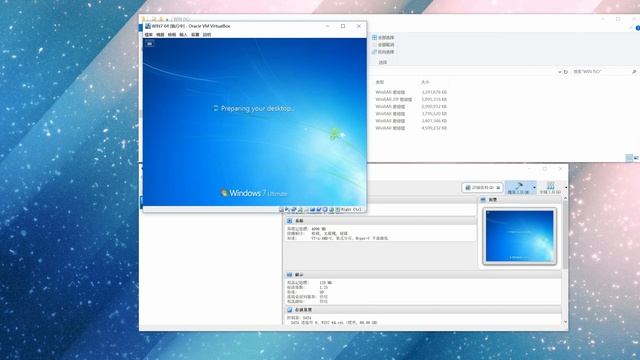
Task: Click the SATA controller line under Storage
Action: tap(300, 318)
